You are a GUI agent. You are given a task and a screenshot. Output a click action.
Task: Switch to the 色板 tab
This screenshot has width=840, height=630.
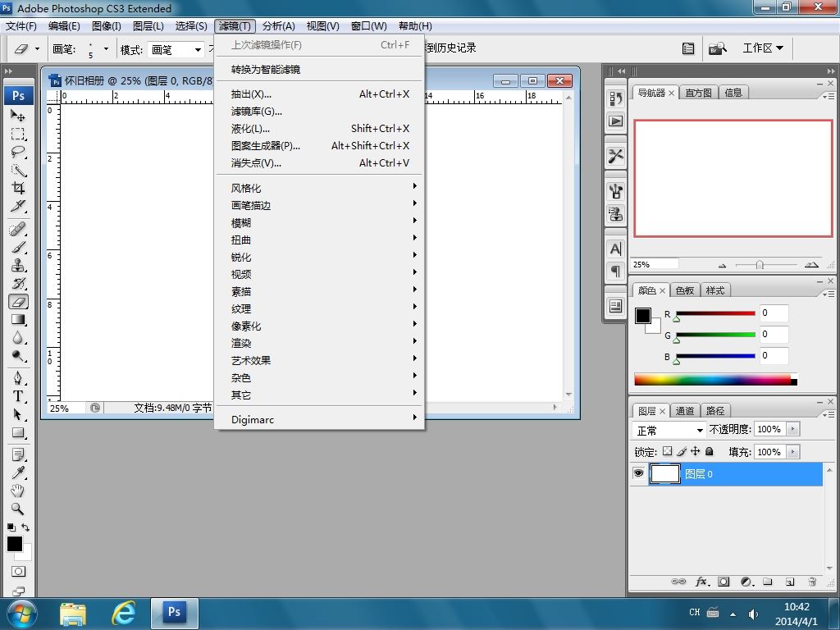point(685,290)
